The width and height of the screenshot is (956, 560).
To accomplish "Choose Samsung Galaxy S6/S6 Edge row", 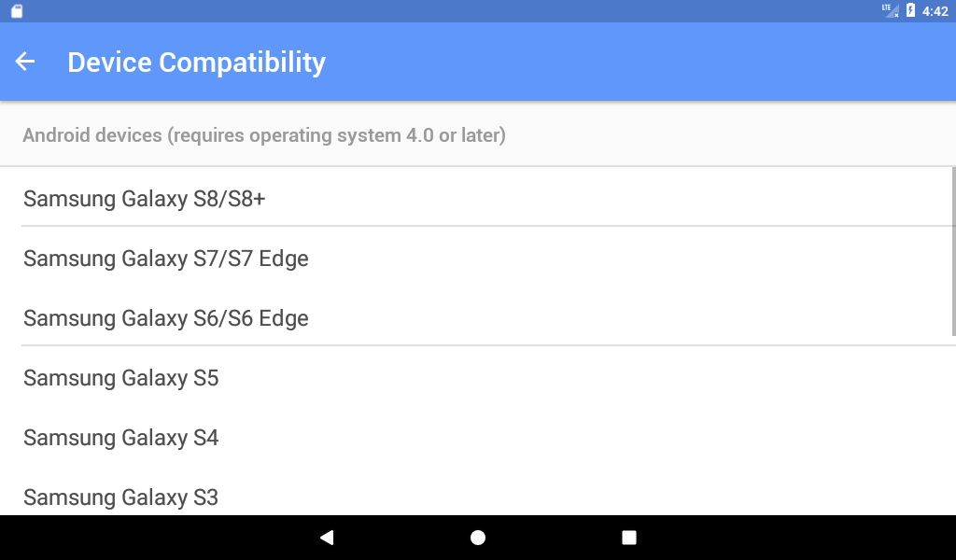I will tap(166, 317).
